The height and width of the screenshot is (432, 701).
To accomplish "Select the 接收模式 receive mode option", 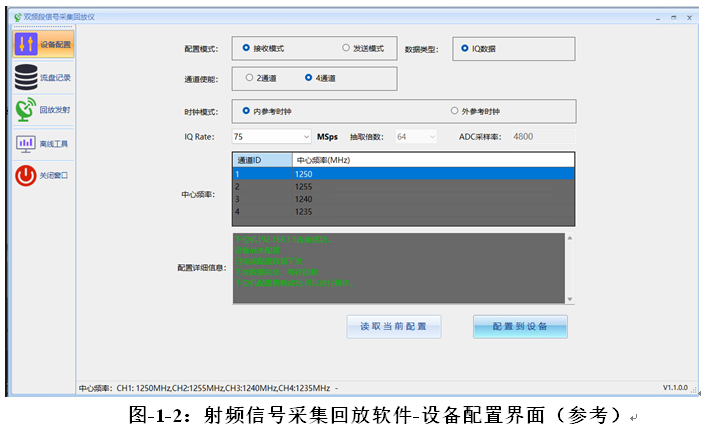I will pos(247,48).
